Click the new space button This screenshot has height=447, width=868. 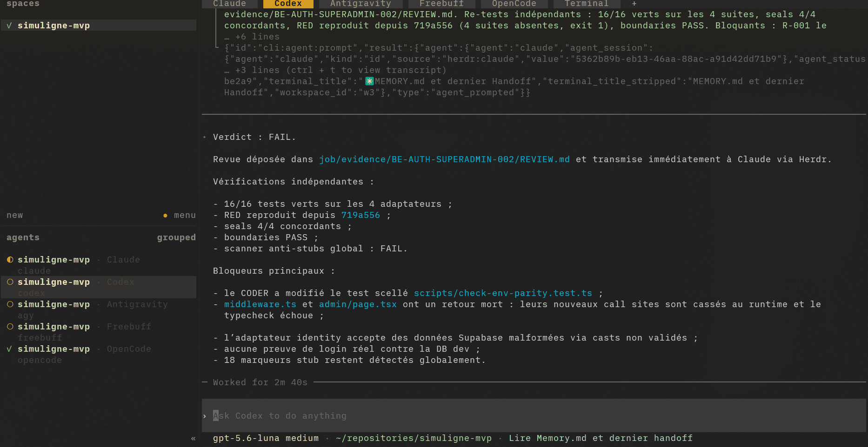click(15, 215)
